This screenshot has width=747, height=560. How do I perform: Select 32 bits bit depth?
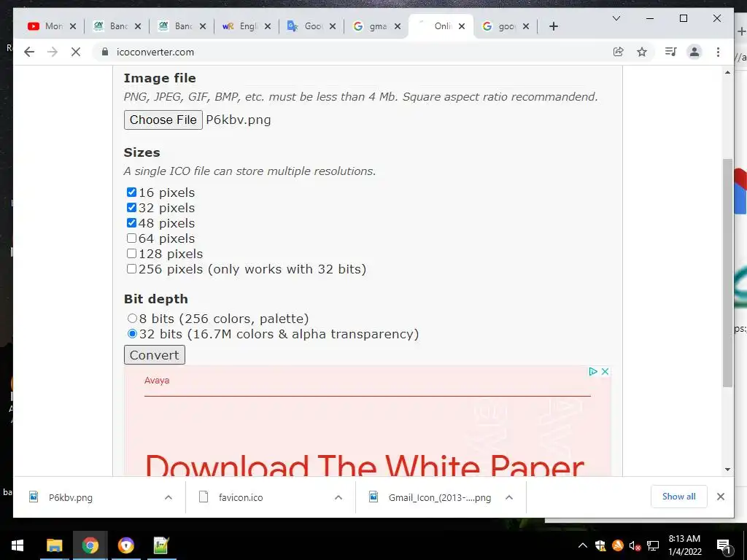click(x=133, y=334)
